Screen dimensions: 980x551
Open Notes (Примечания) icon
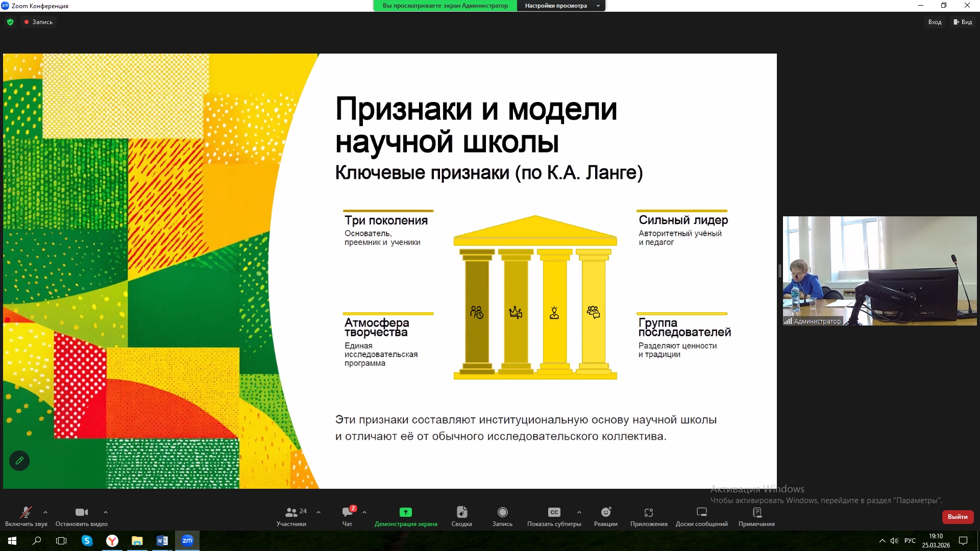point(756,512)
